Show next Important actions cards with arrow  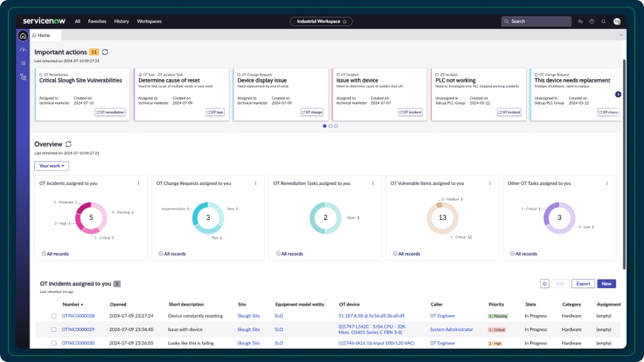(618, 95)
